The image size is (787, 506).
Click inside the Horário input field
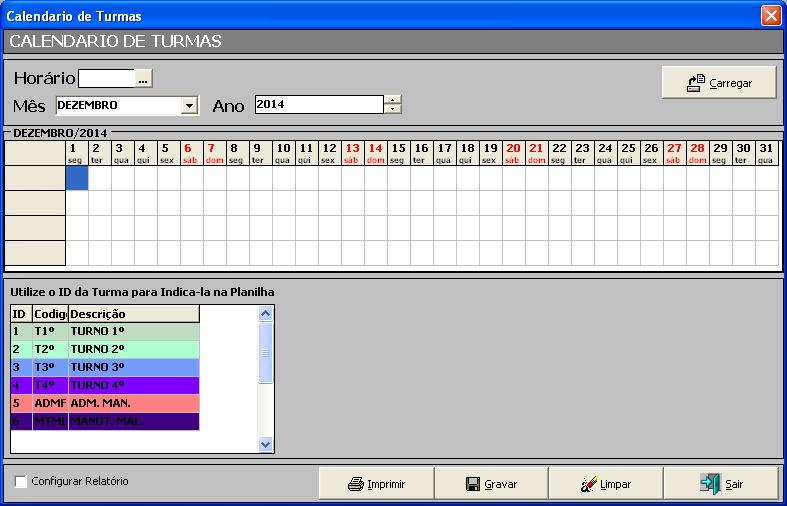(106, 78)
